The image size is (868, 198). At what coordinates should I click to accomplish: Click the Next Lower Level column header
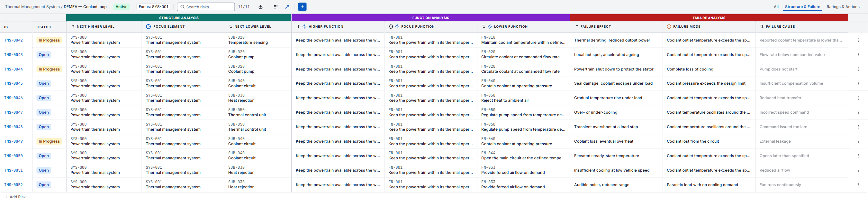pyautogui.click(x=258, y=27)
